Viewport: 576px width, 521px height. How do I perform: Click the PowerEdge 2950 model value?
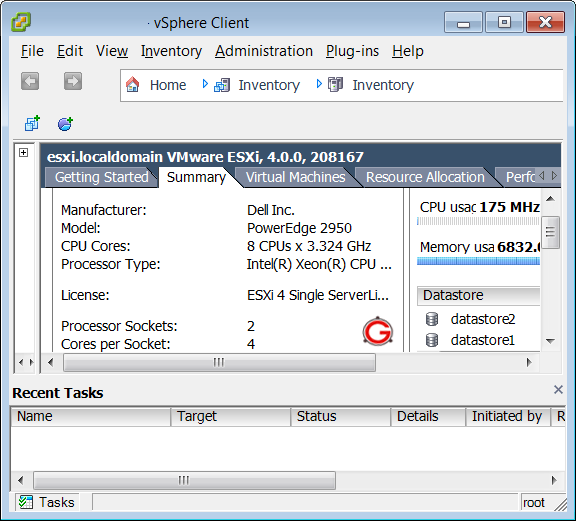point(299,228)
